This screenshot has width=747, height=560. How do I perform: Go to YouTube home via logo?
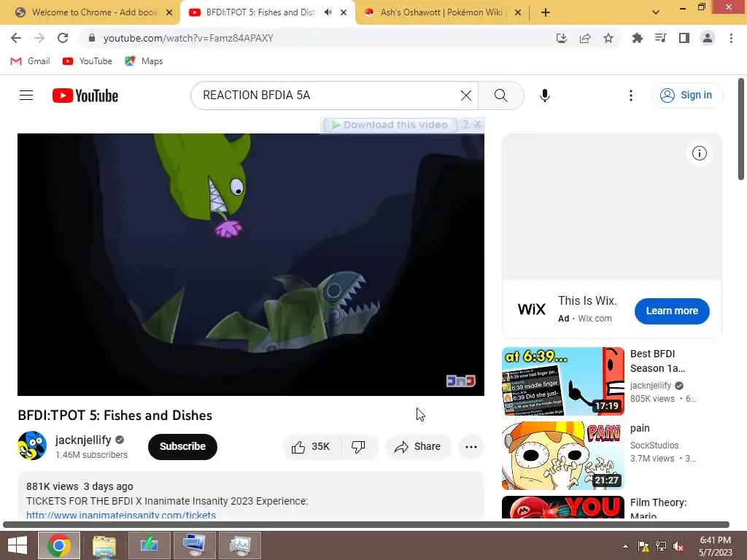[x=85, y=96]
